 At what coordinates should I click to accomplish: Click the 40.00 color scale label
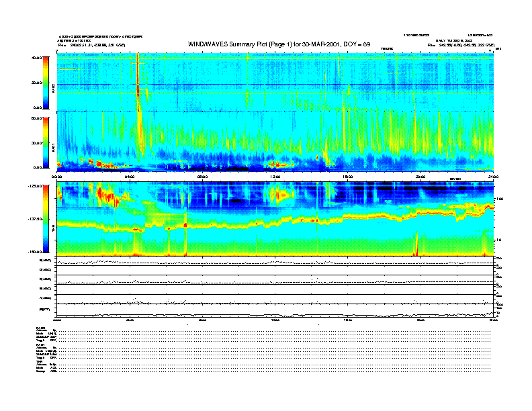point(36,58)
